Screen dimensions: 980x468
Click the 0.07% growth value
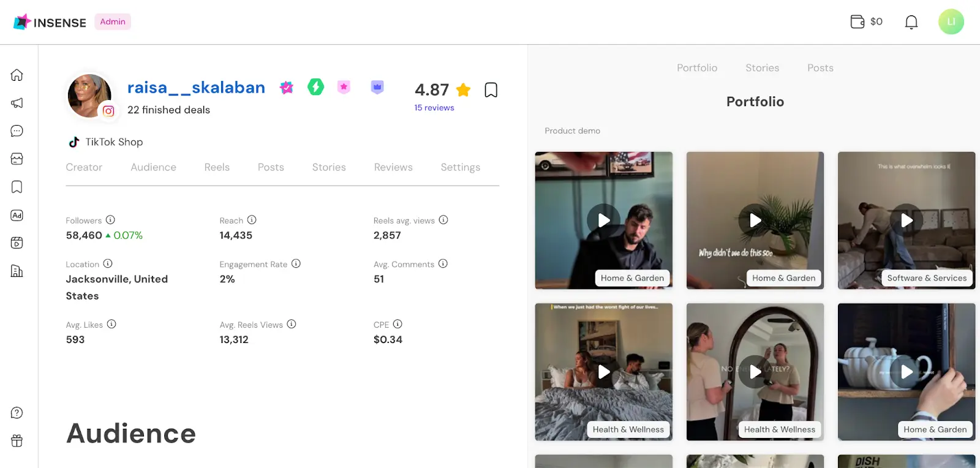pyautogui.click(x=128, y=235)
